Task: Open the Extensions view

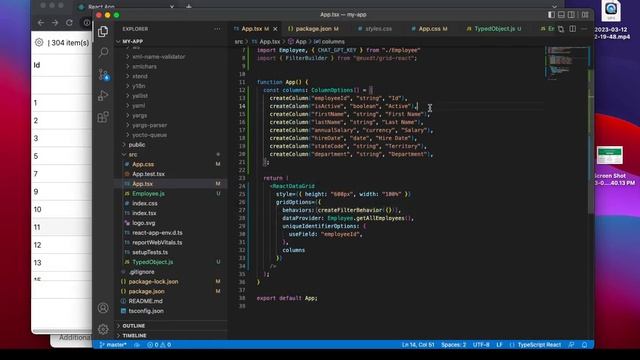Action: (x=103, y=117)
